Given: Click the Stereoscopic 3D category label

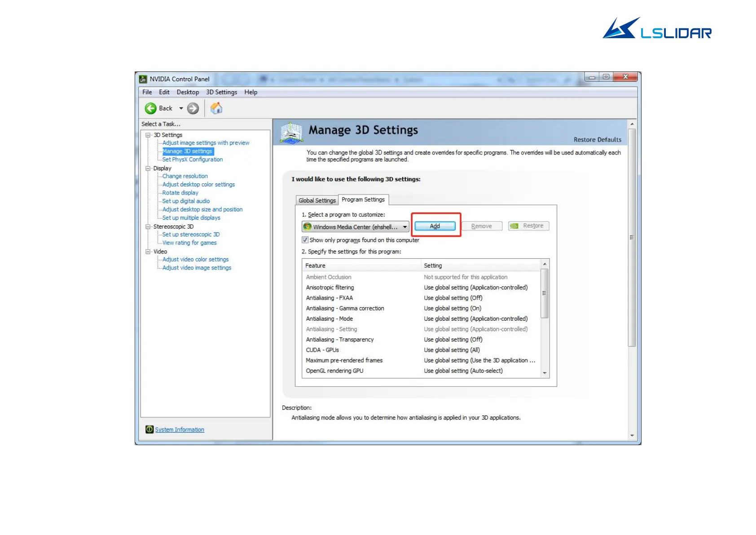Looking at the screenshot, I should coord(173,227).
